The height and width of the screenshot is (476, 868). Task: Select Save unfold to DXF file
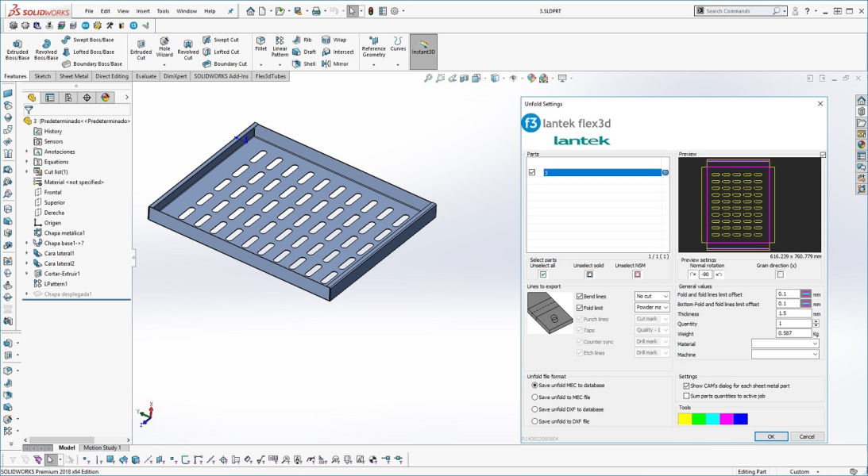tap(534, 421)
